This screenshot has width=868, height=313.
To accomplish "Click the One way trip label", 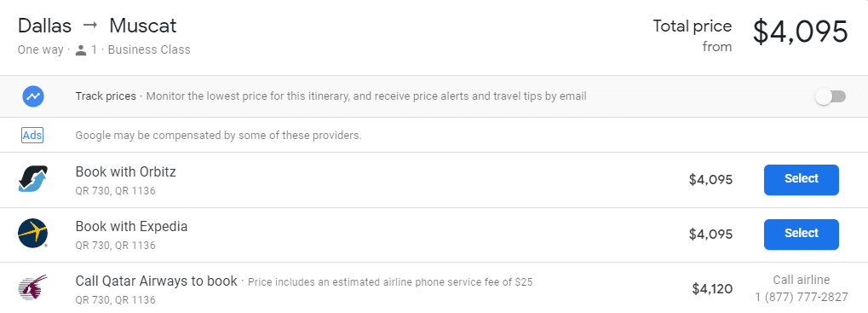I will 40,49.
